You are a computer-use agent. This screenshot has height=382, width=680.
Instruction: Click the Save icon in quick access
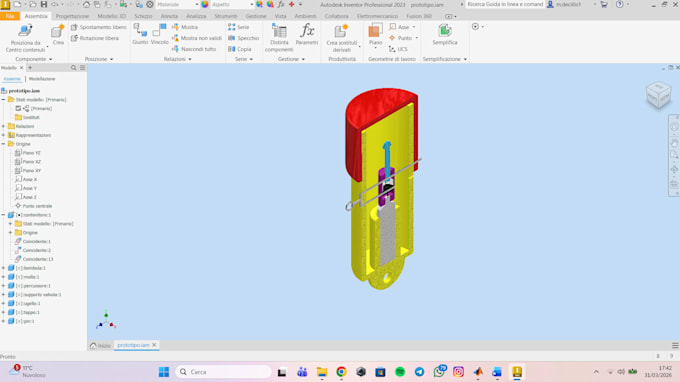click(x=44, y=4)
